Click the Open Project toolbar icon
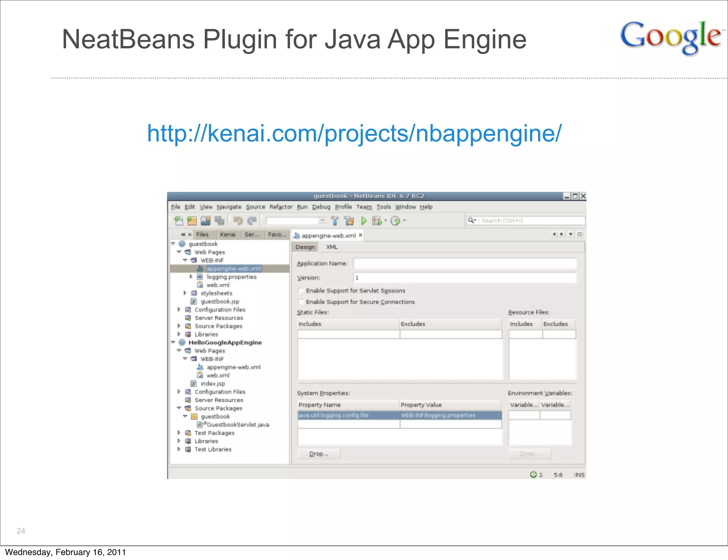The width and height of the screenshot is (728, 560). (x=205, y=221)
